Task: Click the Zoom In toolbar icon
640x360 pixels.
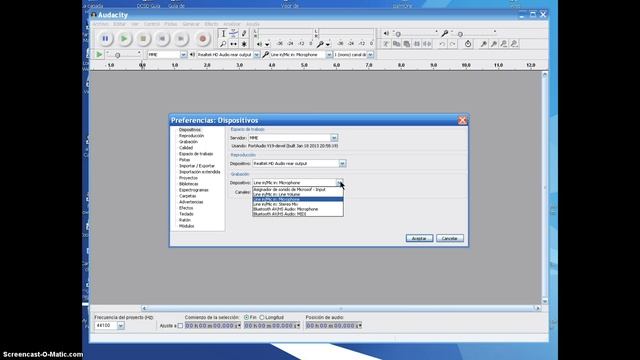Action: coord(484,44)
